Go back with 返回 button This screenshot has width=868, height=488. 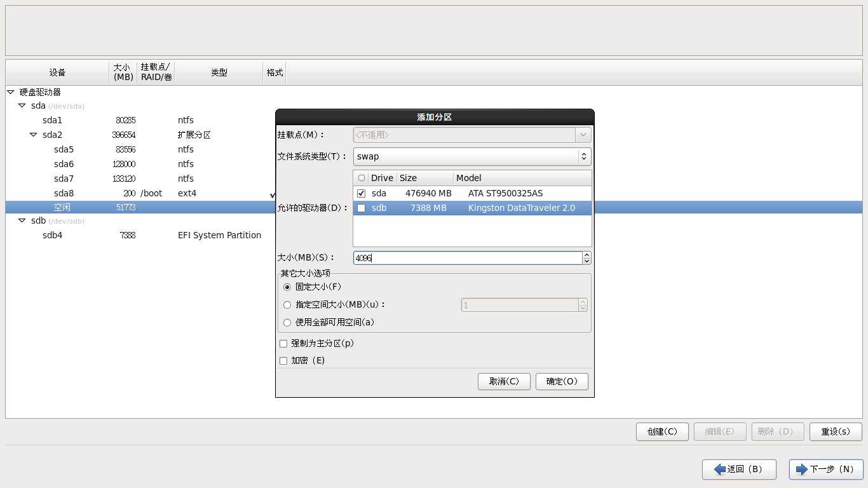click(739, 469)
